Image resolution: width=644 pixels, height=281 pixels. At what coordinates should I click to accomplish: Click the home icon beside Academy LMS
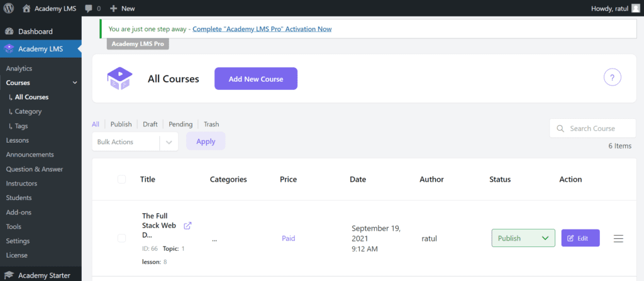[26, 8]
